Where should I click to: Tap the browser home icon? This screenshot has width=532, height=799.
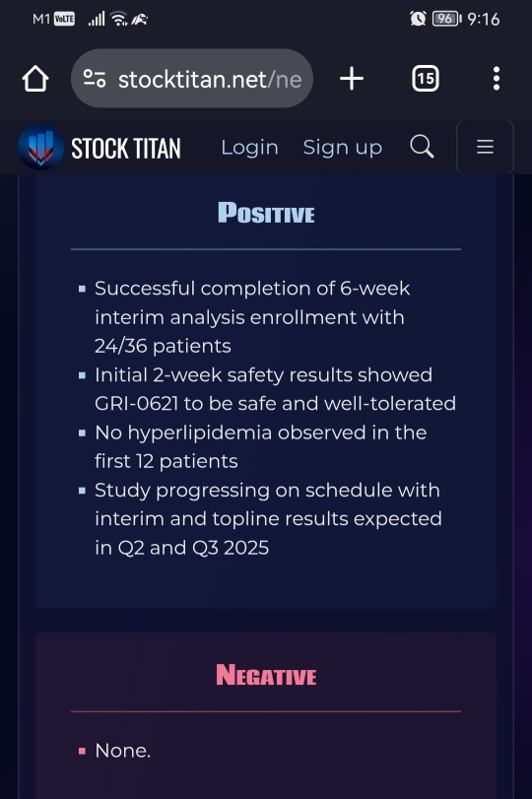click(35, 79)
